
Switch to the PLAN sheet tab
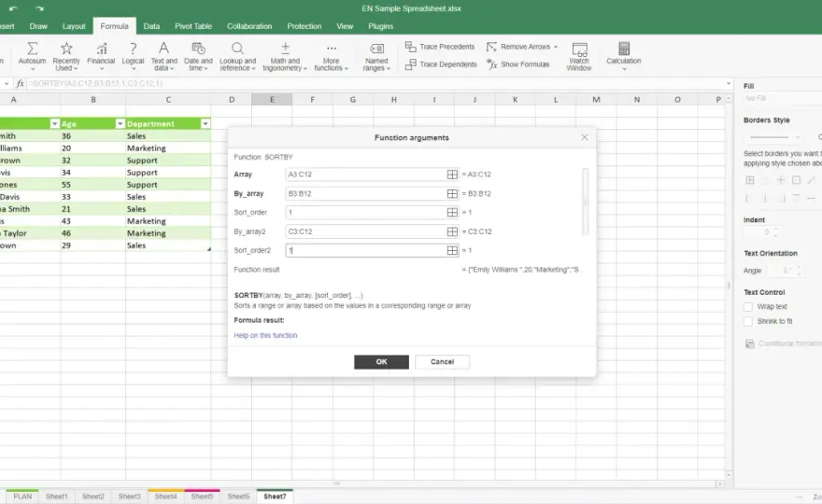[x=22, y=497]
